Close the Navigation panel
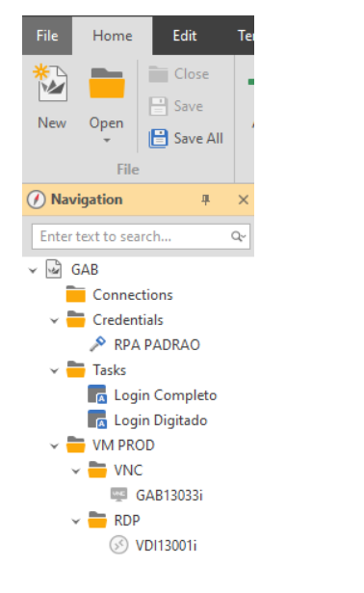 click(x=244, y=200)
